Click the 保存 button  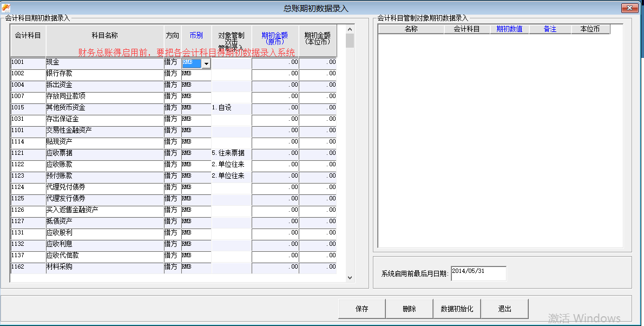pos(362,309)
